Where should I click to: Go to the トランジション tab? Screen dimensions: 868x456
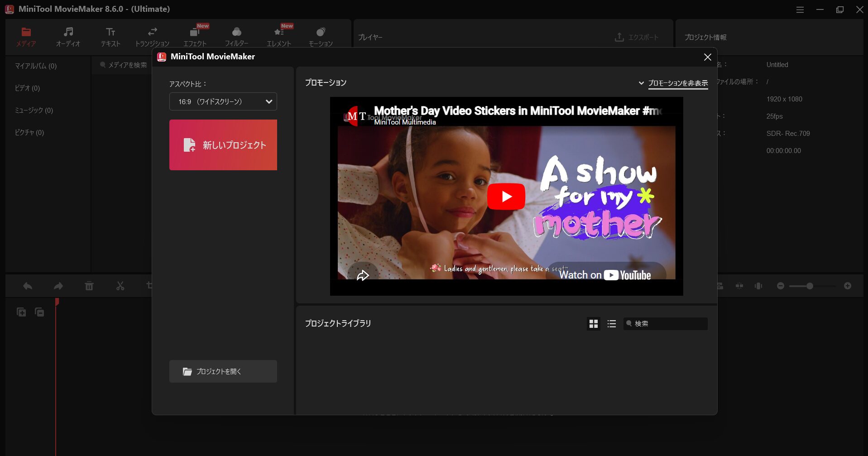[152, 37]
